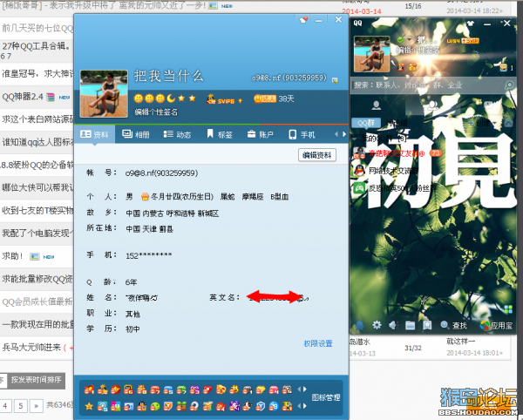The width and height of the screenshot is (523, 420).
Task: Click the QQ level sun and moon icons
Action: coord(165,98)
